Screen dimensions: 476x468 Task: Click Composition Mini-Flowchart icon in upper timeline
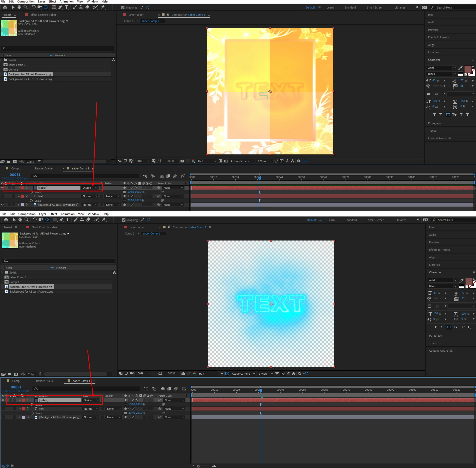pos(145,176)
